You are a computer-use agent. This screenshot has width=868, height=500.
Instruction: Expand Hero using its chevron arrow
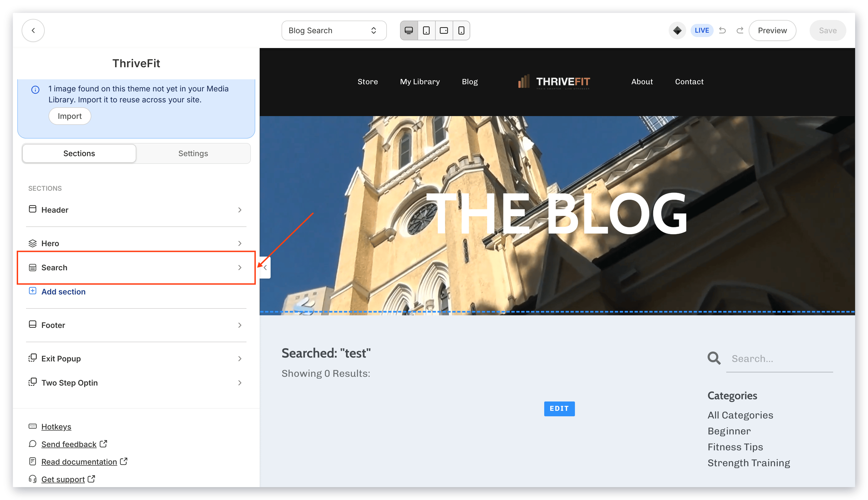click(x=239, y=243)
